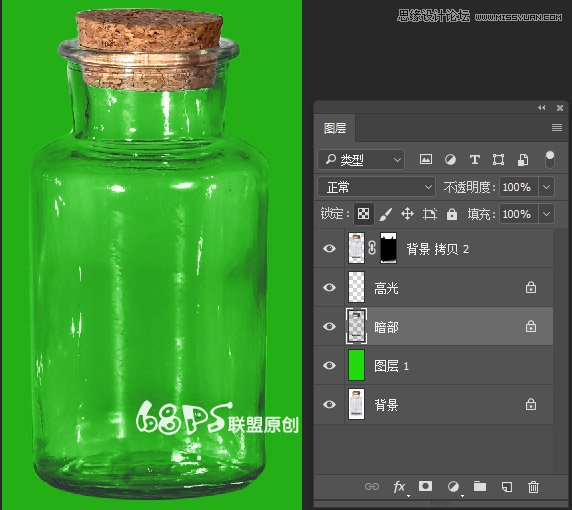Click the mask link chain on 背景 拷贝 2

(372, 248)
